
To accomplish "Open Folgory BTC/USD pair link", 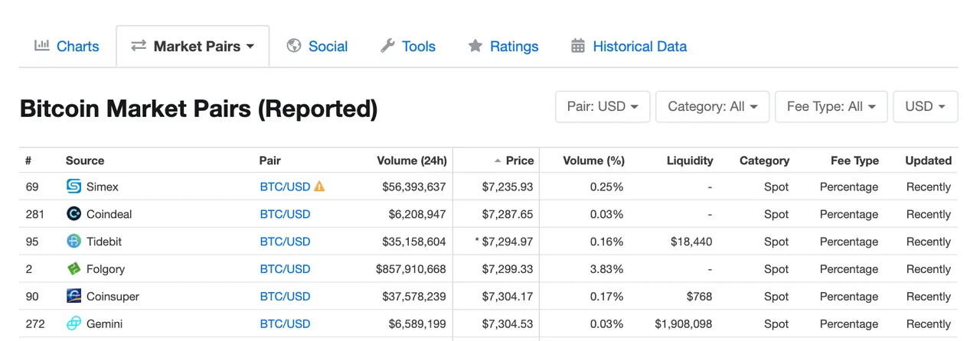I will pyautogui.click(x=285, y=269).
